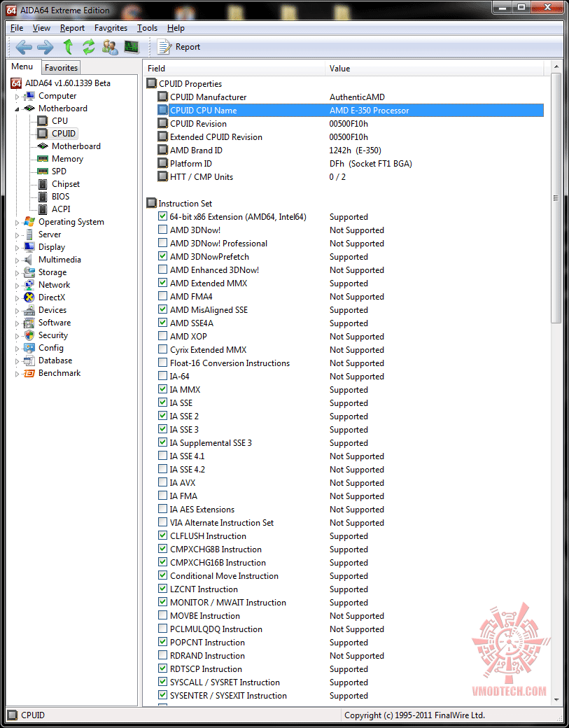Expand the Config tree node

(x=17, y=348)
